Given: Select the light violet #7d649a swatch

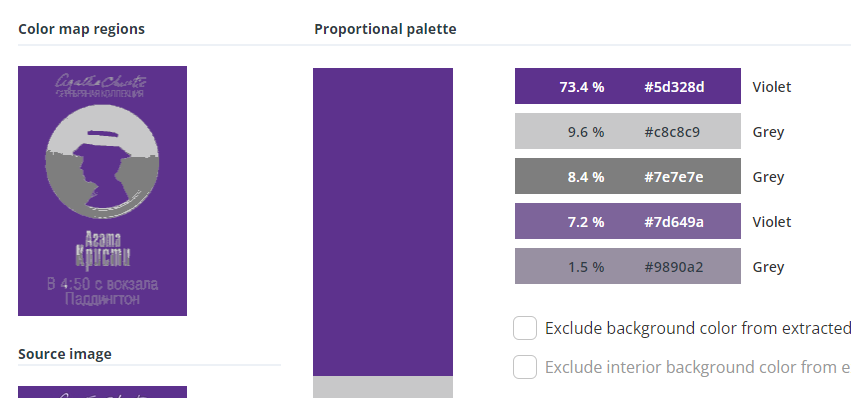Looking at the screenshot, I should (x=627, y=221).
